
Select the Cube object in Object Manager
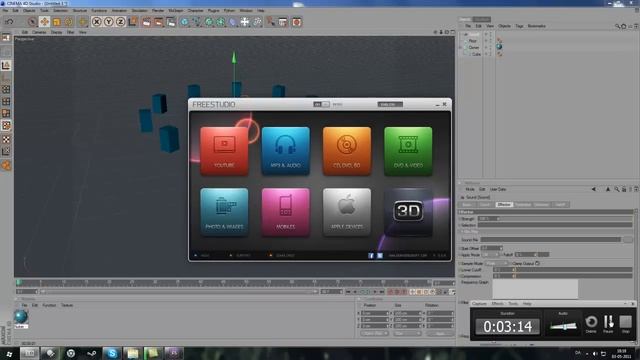pos(476,54)
